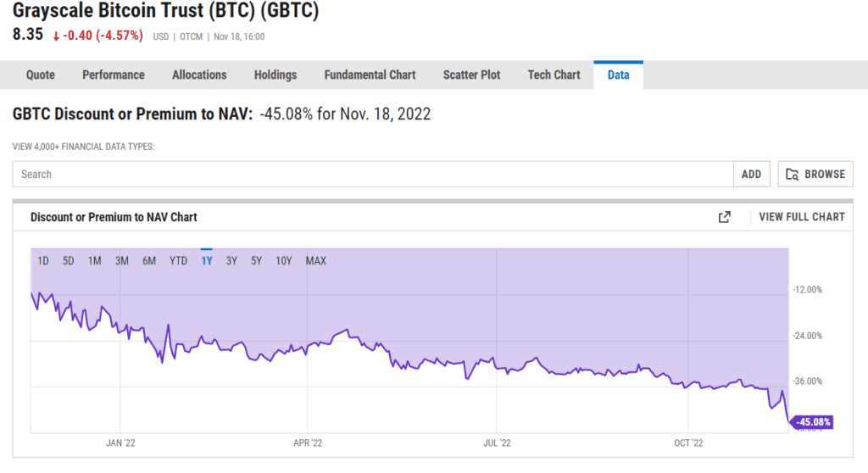Click the red down arrow beside price change

(56, 36)
